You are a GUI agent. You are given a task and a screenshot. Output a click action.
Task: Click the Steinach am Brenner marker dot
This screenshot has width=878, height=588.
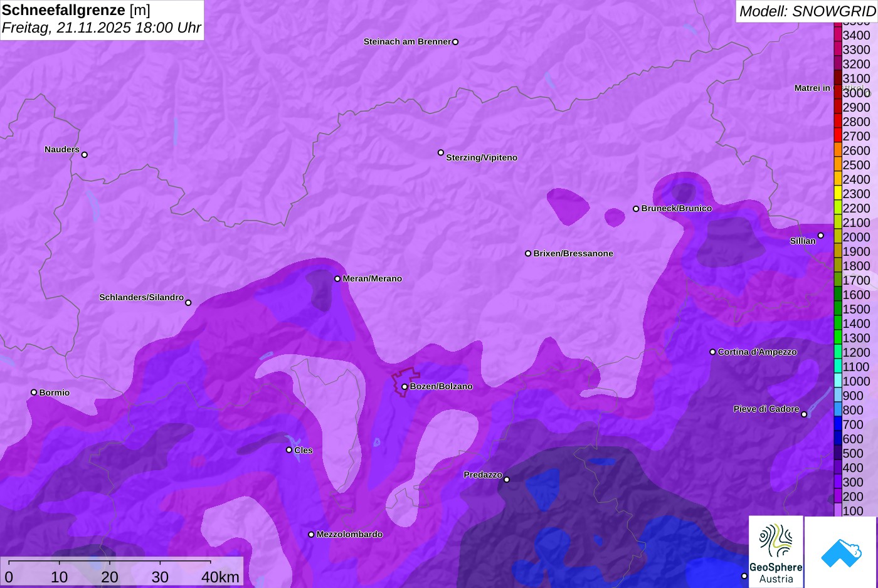click(455, 42)
